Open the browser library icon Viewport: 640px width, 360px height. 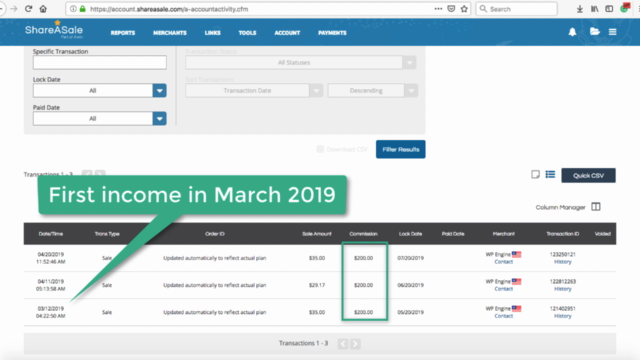pyautogui.click(x=594, y=9)
